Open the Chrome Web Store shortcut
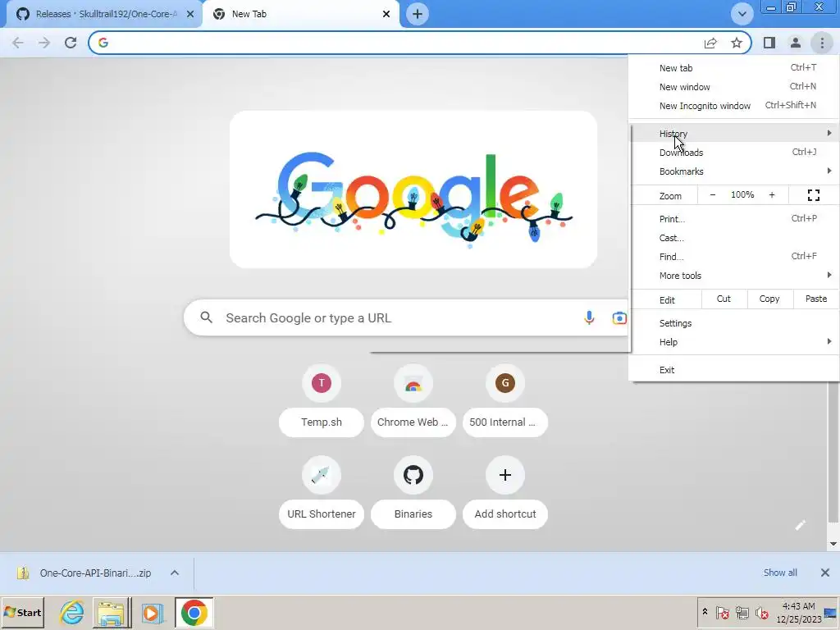Screen dimensions: 840x630 (x=413, y=400)
